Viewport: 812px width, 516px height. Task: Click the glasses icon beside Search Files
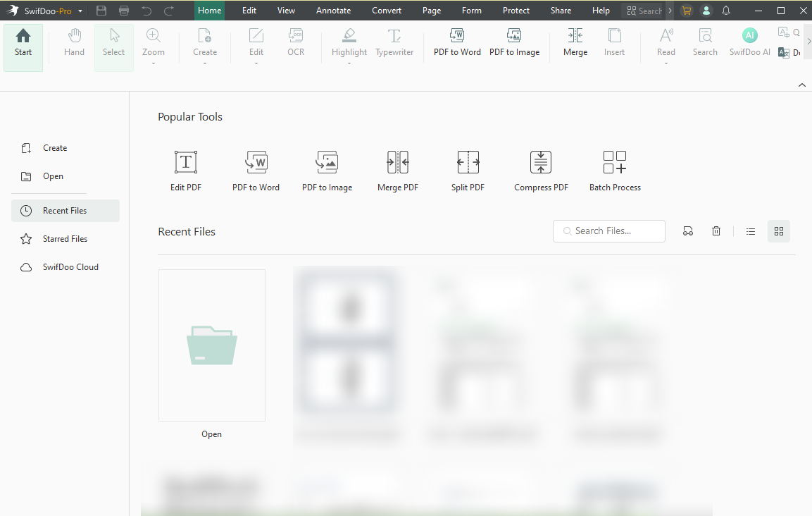pos(688,231)
